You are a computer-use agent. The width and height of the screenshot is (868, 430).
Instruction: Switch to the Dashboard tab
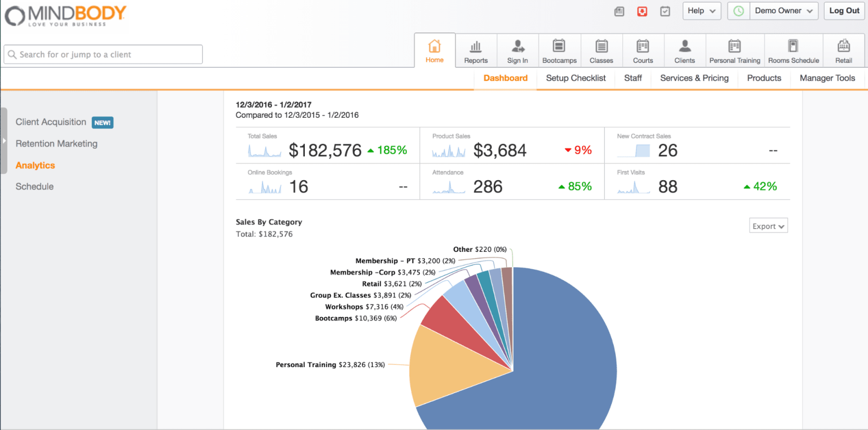click(505, 78)
